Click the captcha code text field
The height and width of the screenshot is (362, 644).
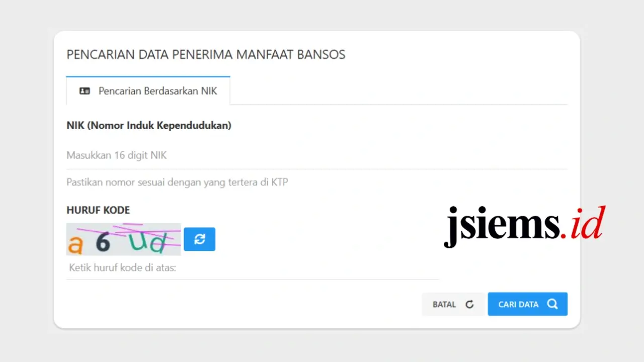253,268
